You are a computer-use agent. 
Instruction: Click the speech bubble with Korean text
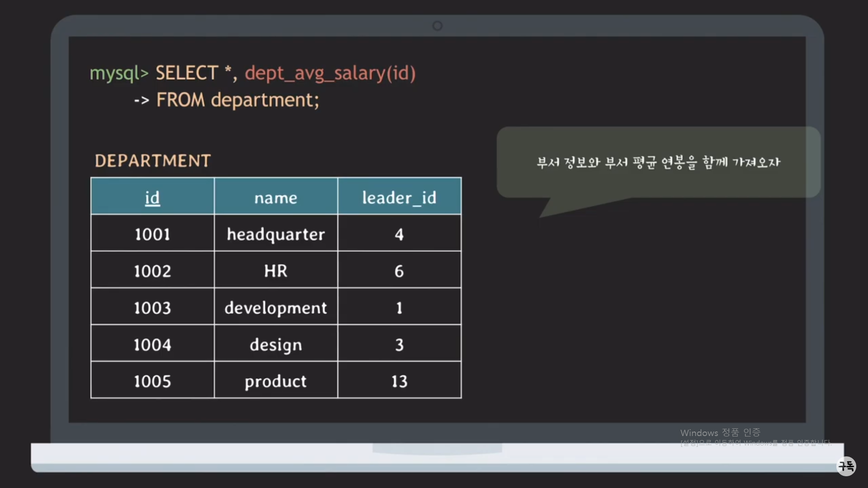click(x=658, y=162)
